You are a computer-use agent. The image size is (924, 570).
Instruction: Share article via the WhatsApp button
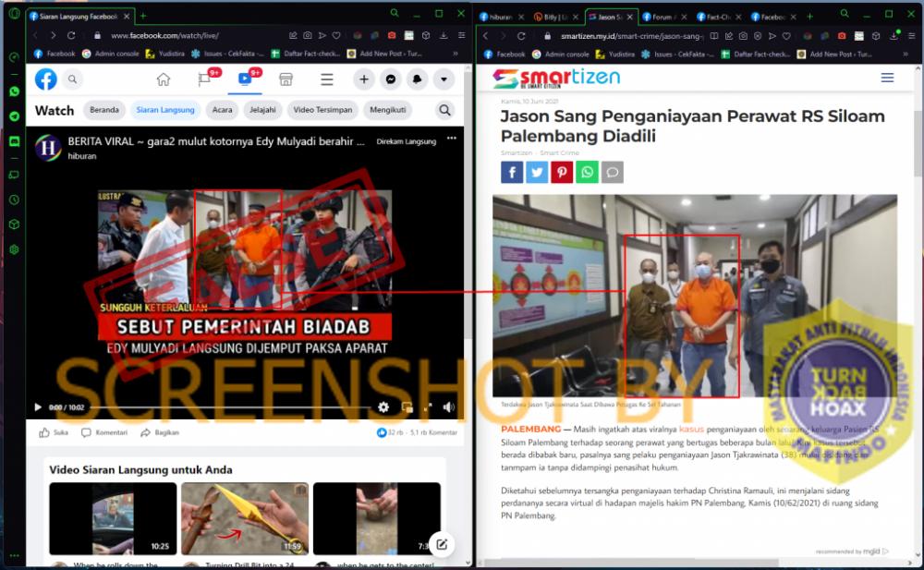pos(587,172)
